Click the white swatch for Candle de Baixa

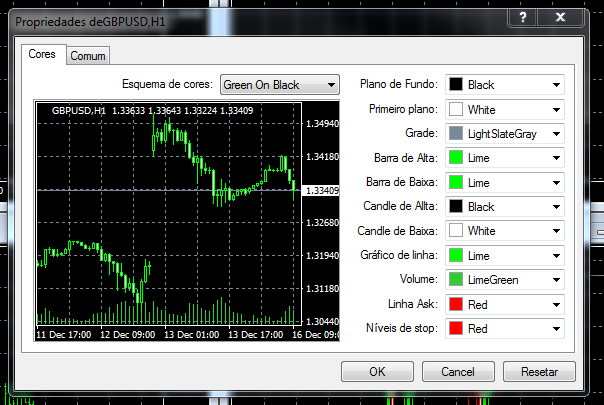tap(456, 230)
